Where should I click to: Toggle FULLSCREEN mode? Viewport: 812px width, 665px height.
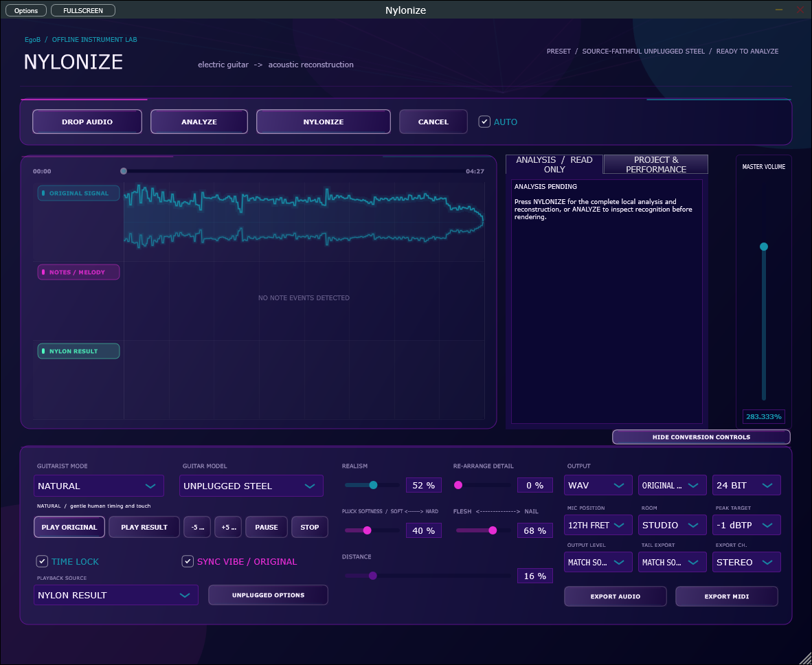pyautogui.click(x=83, y=10)
